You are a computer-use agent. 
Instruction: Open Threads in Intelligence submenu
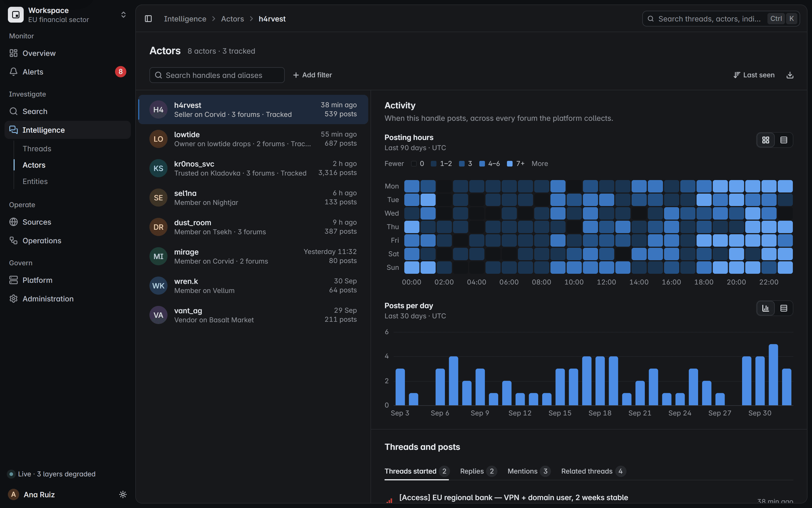(37, 148)
